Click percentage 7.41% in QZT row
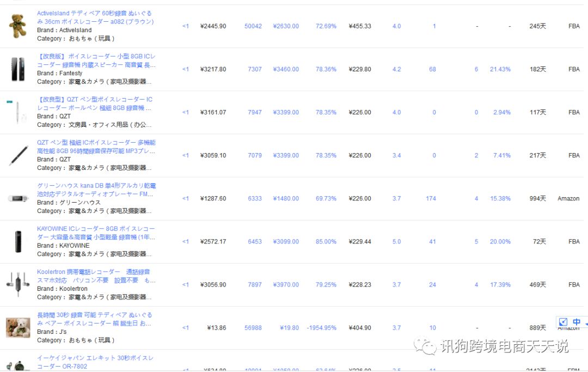Image resolution: width=588 pixels, height=372 pixels. point(502,156)
